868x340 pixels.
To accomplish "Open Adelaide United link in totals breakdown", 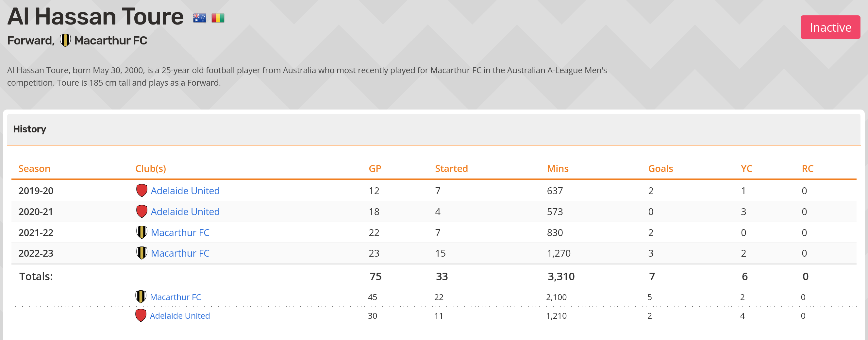I will pyautogui.click(x=180, y=316).
